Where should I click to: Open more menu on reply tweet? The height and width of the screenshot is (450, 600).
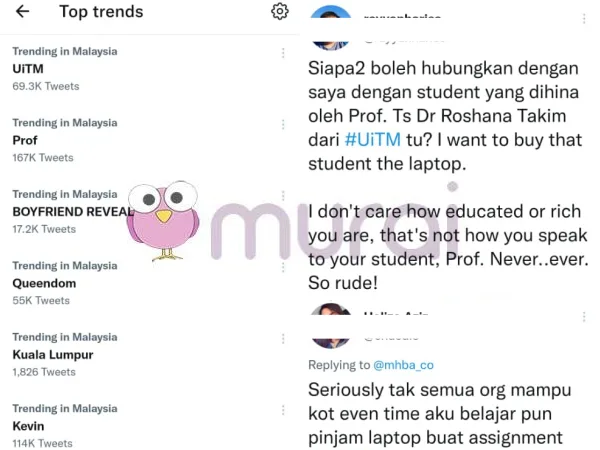(584, 317)
